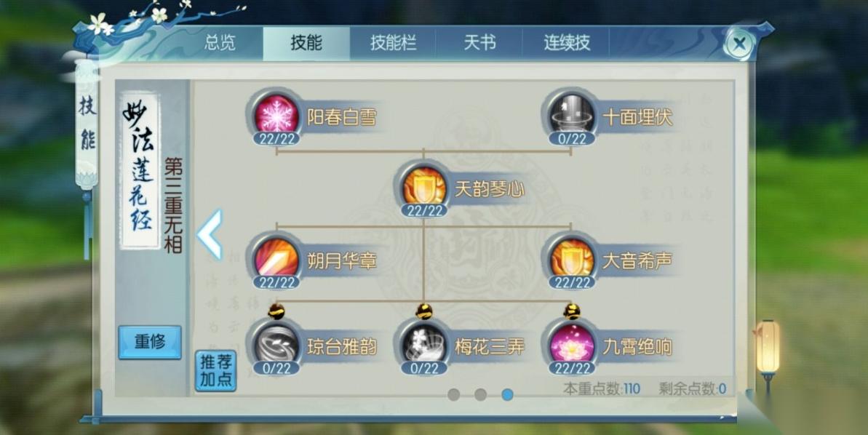Viewport: 868px width, 435px height.
Task: Select the 阳春白雪 snowflake skill icon
Action: (x=276, y=115)
